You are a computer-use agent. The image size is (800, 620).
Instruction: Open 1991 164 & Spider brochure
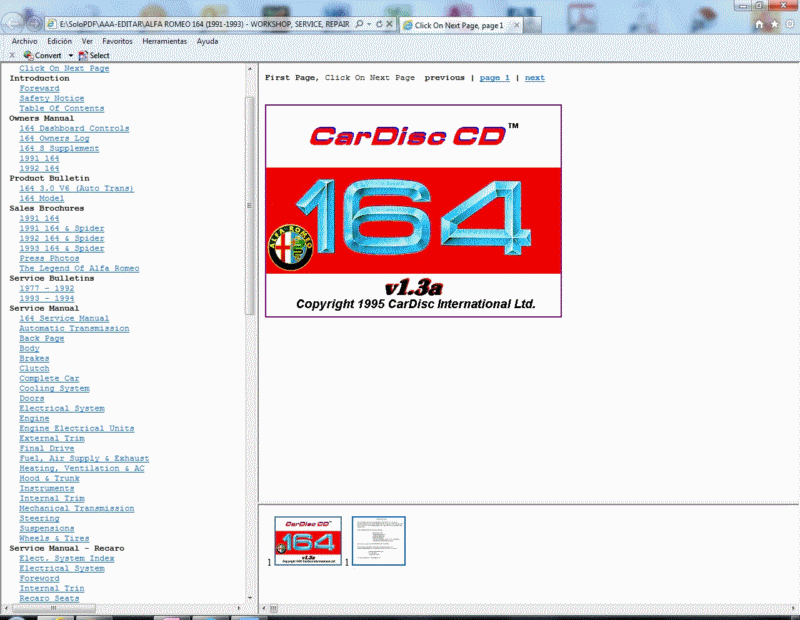pyautogui.click(x=62, y=228)
